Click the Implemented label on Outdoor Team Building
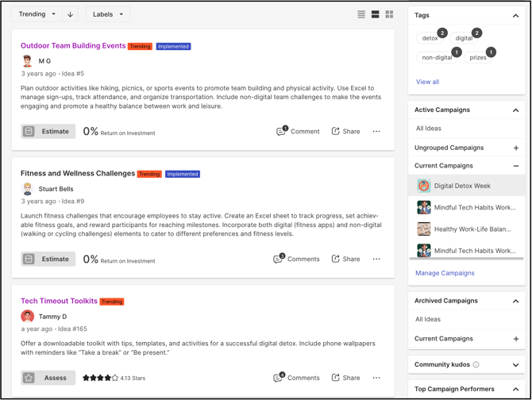 click(173, 47)
